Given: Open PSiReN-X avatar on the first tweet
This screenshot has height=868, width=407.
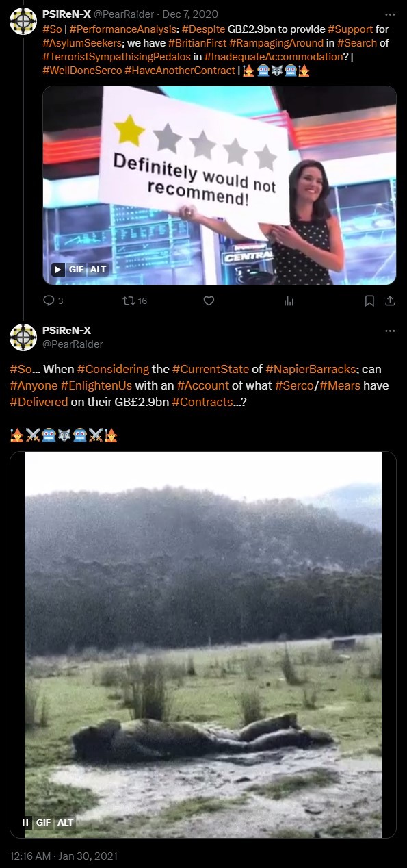Looking at the screenshot, I should pos(23,21).
